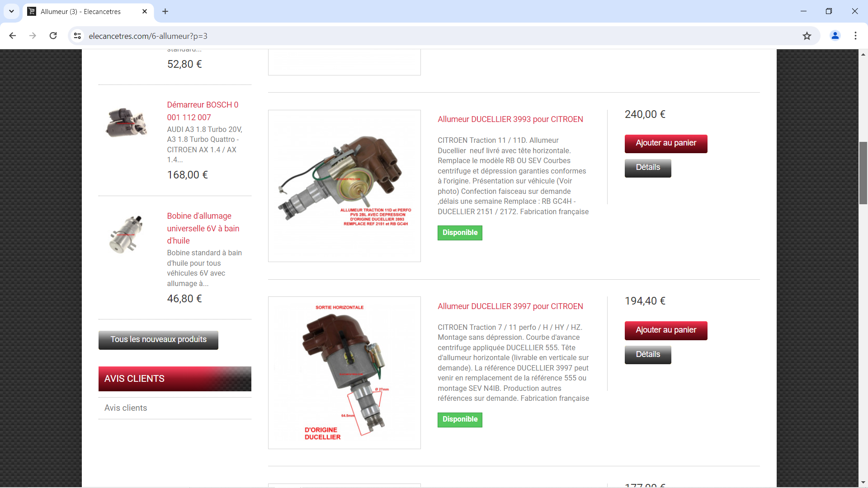Bookmark this page with star icon
This screenshot has width=868, height=488.
[x=807, y=36]
